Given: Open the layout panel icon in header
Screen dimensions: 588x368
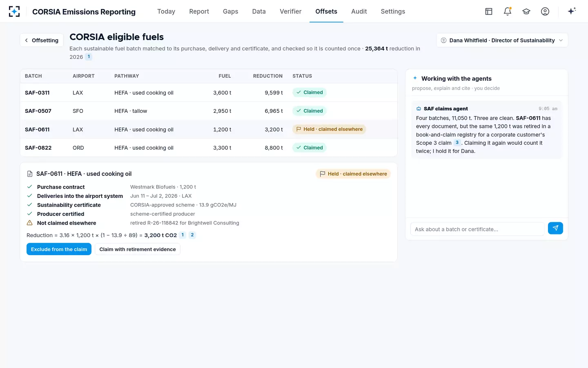Looking at the screenshot, I should click(489, 11).
